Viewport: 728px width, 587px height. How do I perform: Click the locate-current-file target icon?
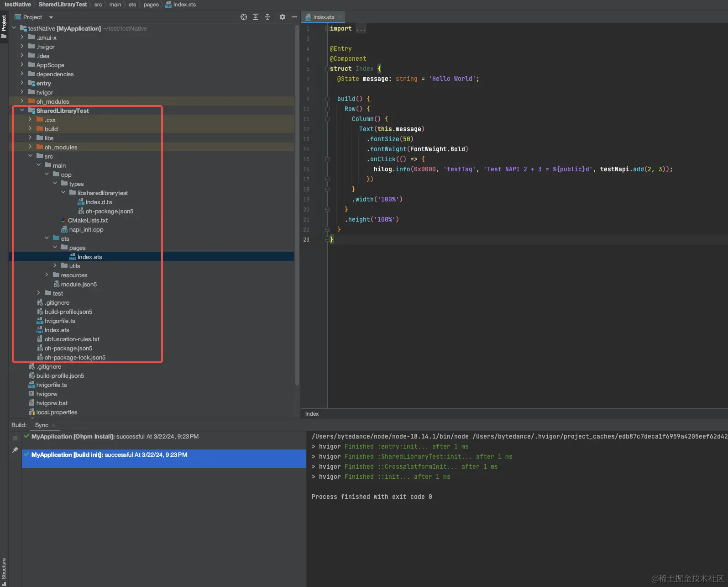point(244,17)
